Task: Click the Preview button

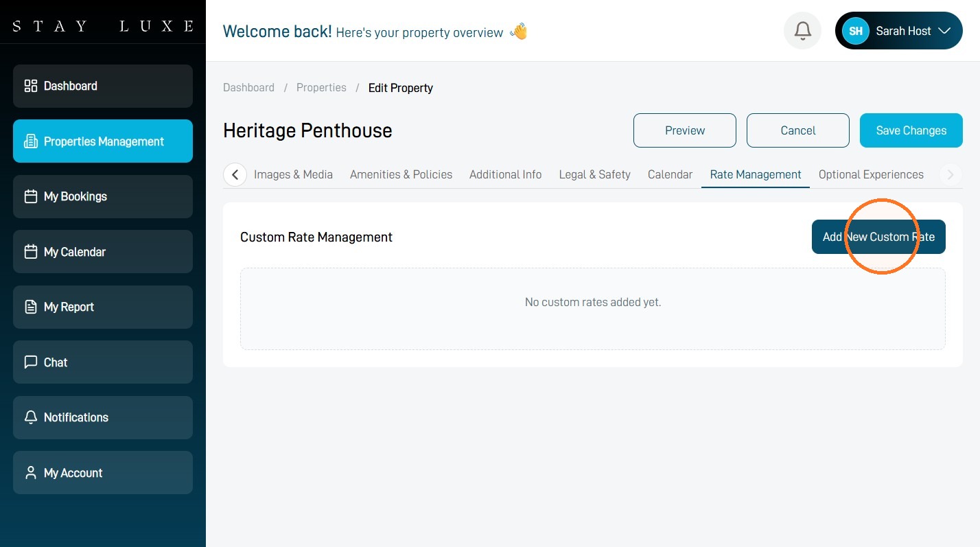Action: (685, 130)
